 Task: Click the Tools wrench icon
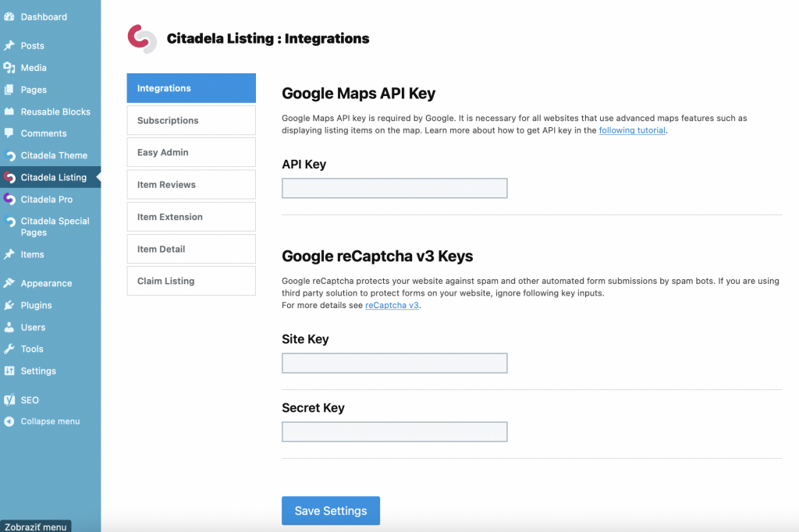[9, 349]
